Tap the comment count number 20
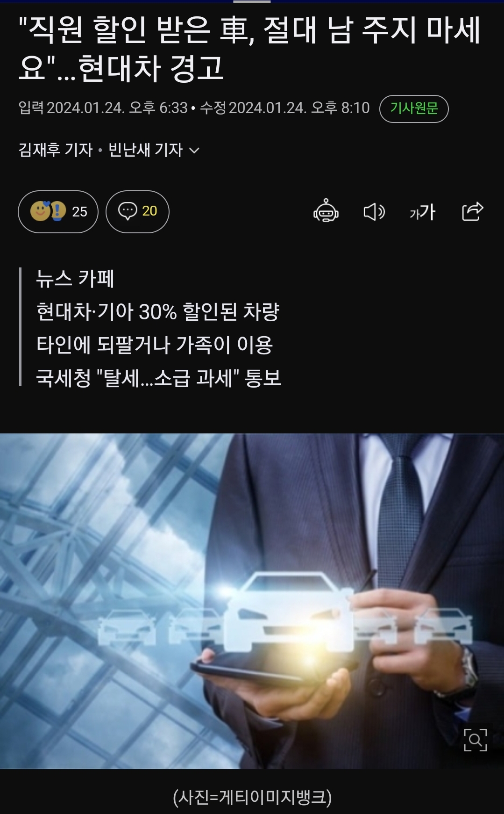The height and width of the screenshot is (814, 504). [149, 211]
